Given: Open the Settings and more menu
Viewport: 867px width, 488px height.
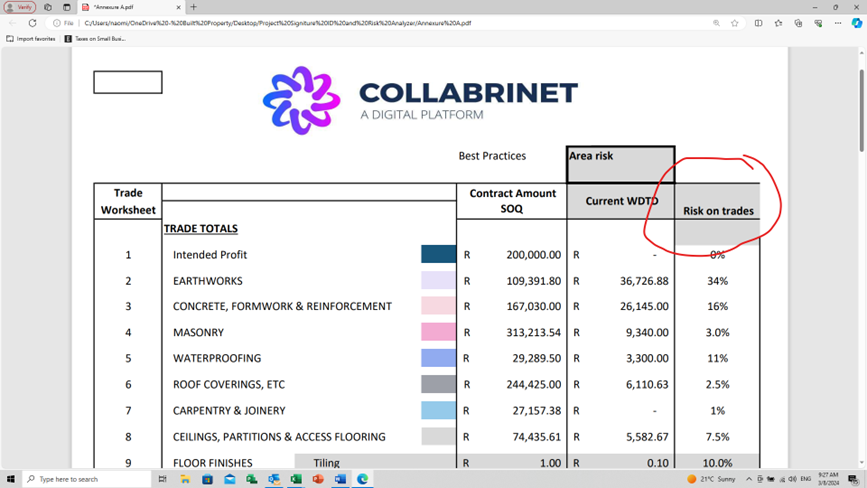Looking at the screenshot, I should click(x=838, y=23).
